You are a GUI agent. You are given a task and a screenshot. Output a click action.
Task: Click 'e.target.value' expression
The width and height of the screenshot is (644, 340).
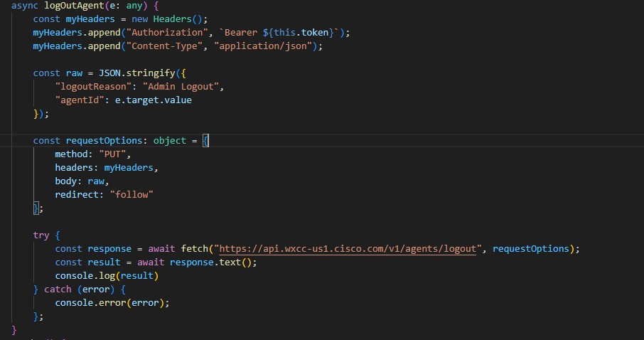(x=154, y=100)
